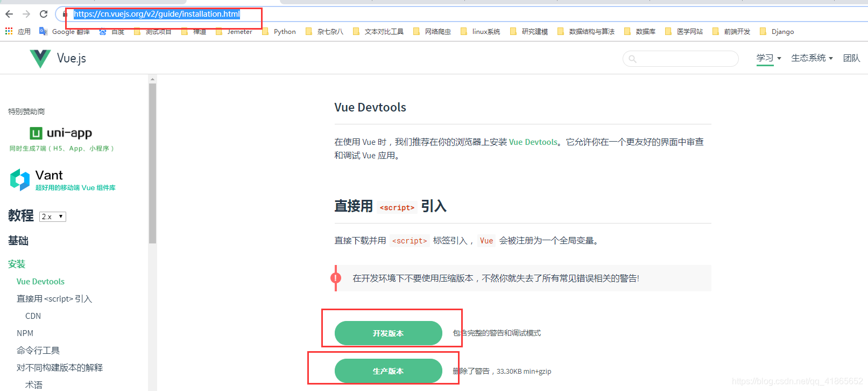This screenshot has width=868, height=391.
Task: Click the 超好用的移动端 Vue 组件库 tagline
Action: 75,188
